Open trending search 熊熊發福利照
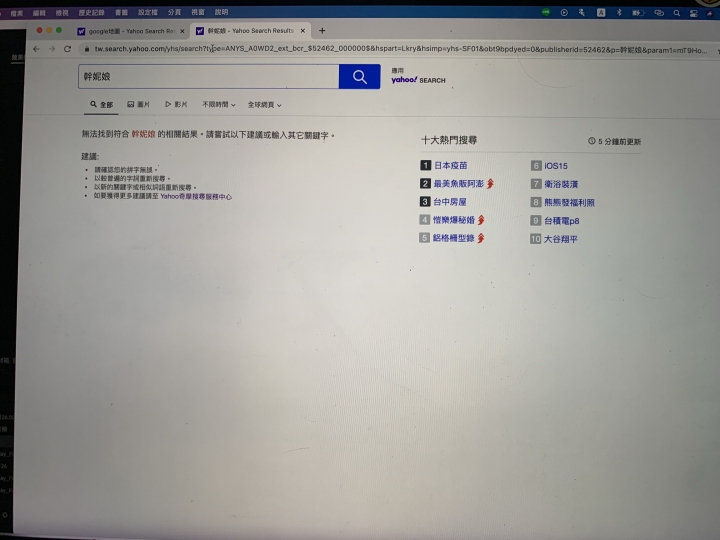The height and width of the screenshot is (540, 720). [x=569, y=202]
